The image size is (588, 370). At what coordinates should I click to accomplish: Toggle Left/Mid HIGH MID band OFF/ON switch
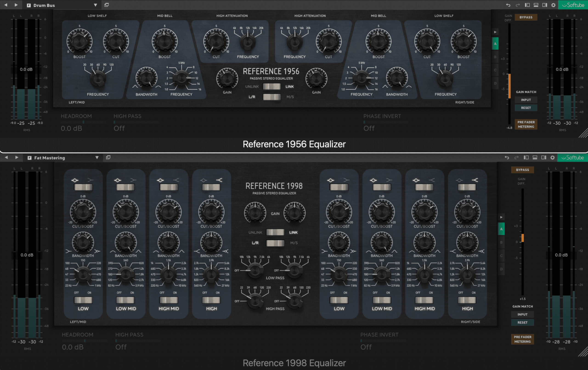click(x=169, y=300)
